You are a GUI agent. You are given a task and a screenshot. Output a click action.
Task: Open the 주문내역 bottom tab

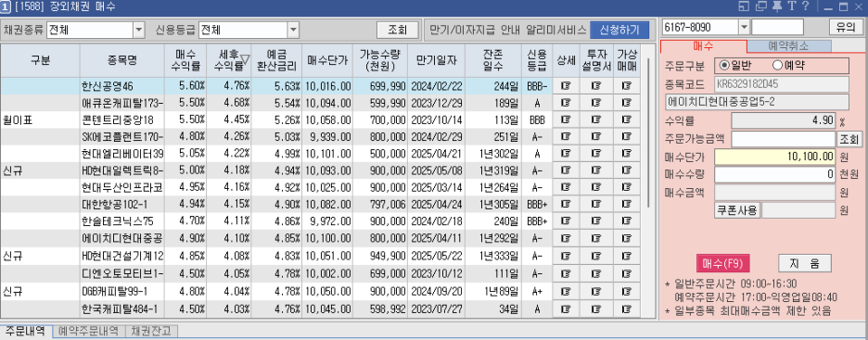point(25,331)
